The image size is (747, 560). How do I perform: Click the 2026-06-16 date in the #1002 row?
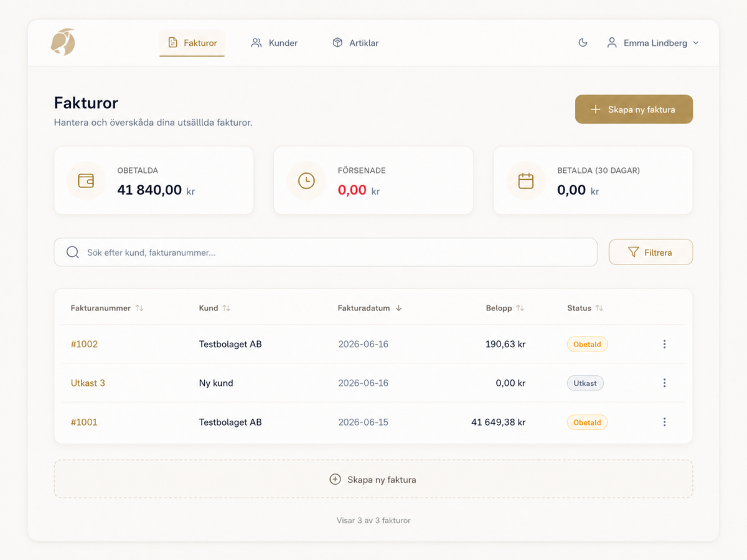363,344
